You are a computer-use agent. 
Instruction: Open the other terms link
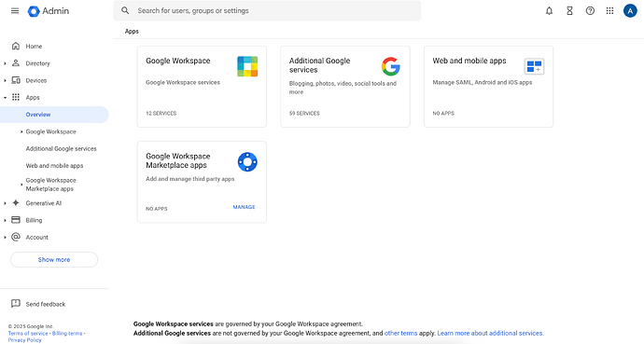pos(400,334)
